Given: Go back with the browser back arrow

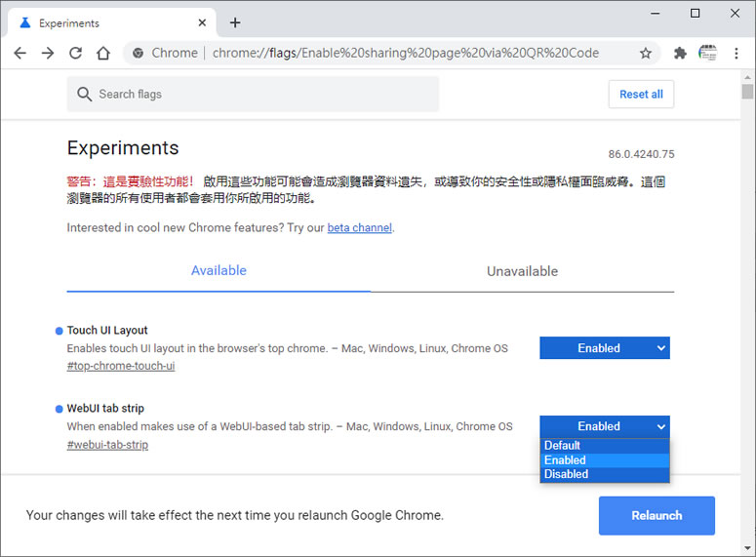Looking at the screenshot, I should pyautogui.click(x=20, y=53).
